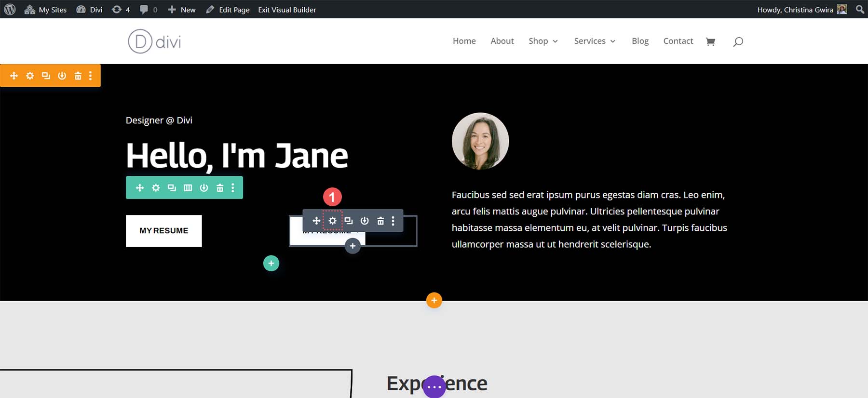Select the 'Hello, I'm Jane' heading
Screen dimensions: 868x398
(x=237, y=156)
